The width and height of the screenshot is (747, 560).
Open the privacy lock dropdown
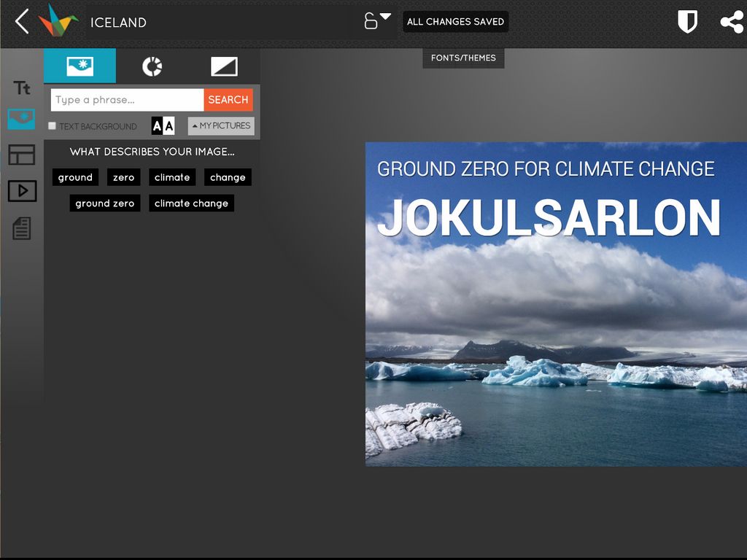tap(377, 20)
